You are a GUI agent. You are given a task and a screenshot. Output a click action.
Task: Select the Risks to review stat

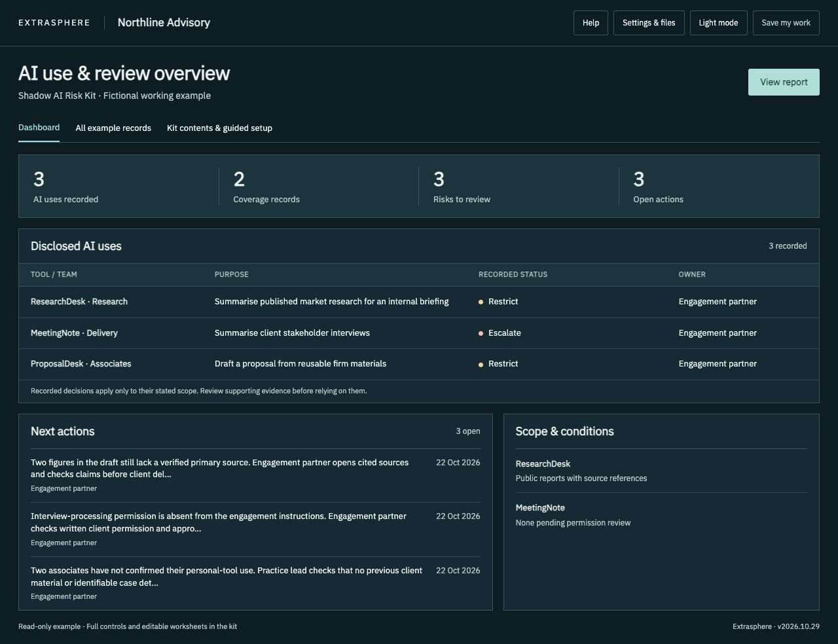click(519, 187)
